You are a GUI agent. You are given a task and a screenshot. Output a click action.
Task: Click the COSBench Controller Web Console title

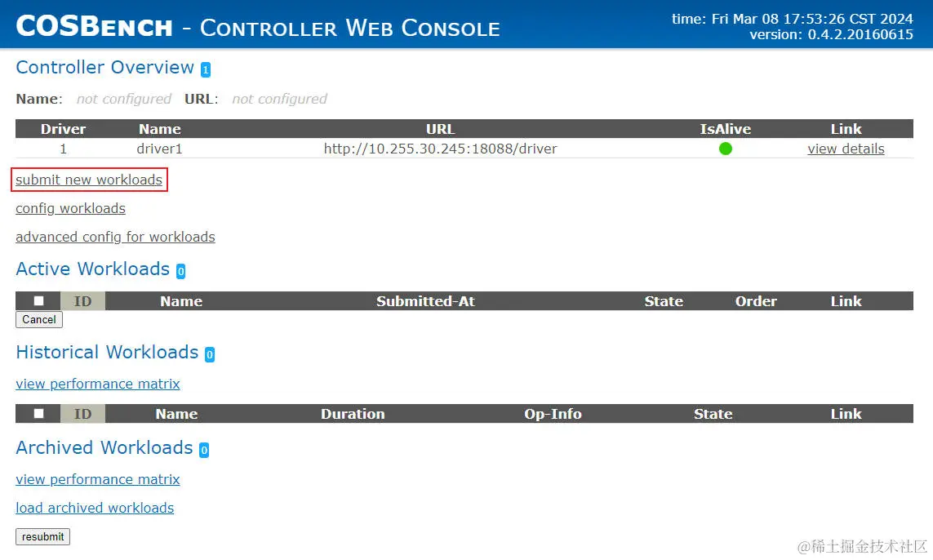[x=258, y=26]
